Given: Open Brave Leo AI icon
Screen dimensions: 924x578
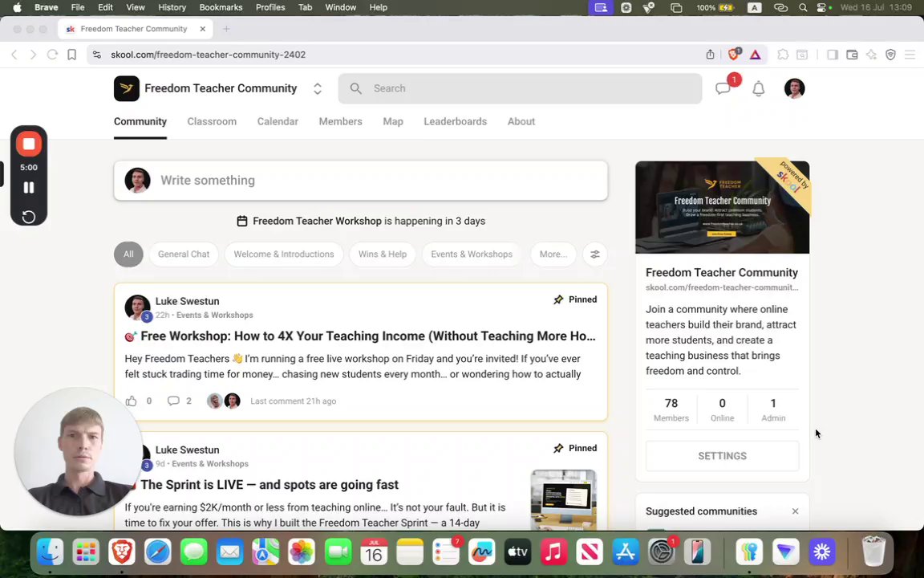Looking at the screenshot, I should [871, 55].
